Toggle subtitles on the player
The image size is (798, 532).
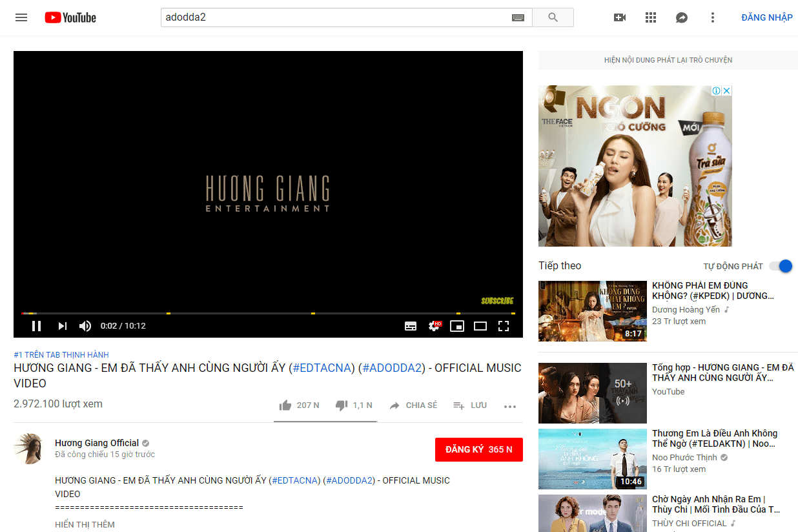click(x=411, y=326)
